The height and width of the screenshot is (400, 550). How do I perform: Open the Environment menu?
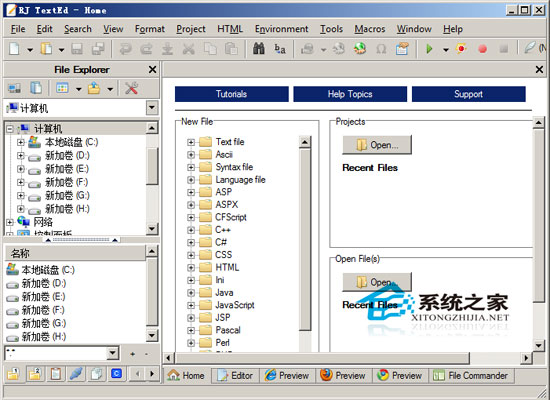[282, 29]
